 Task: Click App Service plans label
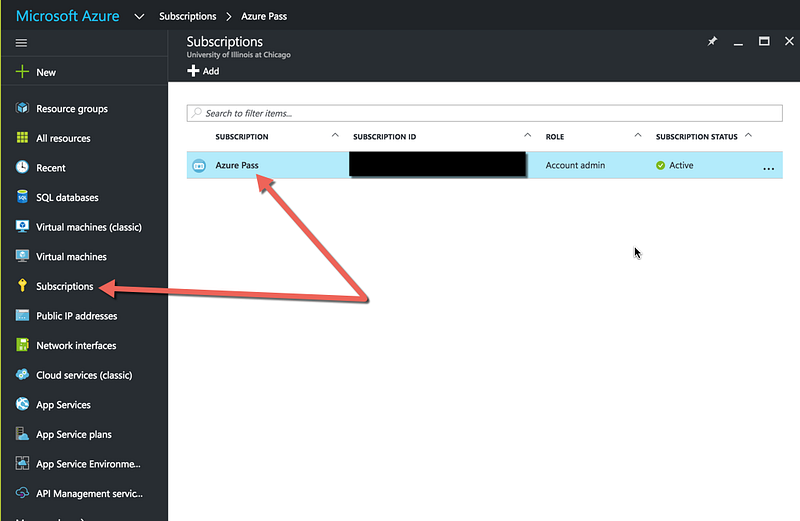(x=74, y=434)
